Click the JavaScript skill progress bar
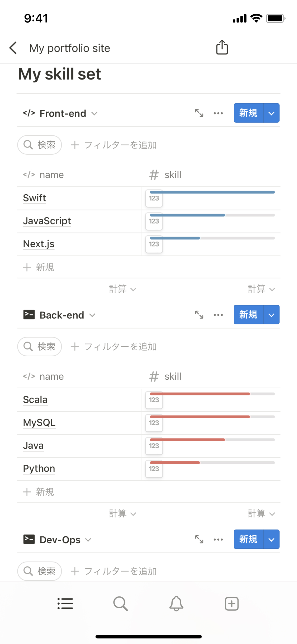Image resolution: width=297 pixels, height=644 pixels. pyautogui.click(x=212, y=215)
